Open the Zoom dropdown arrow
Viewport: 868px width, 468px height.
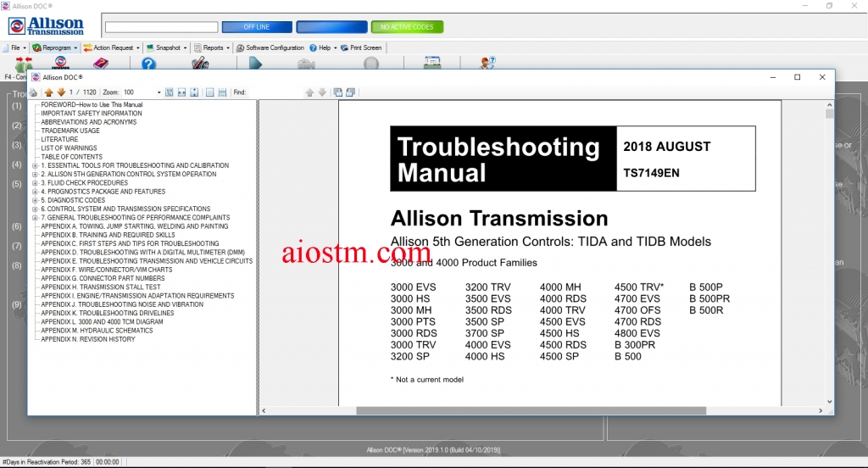[159, 92]
